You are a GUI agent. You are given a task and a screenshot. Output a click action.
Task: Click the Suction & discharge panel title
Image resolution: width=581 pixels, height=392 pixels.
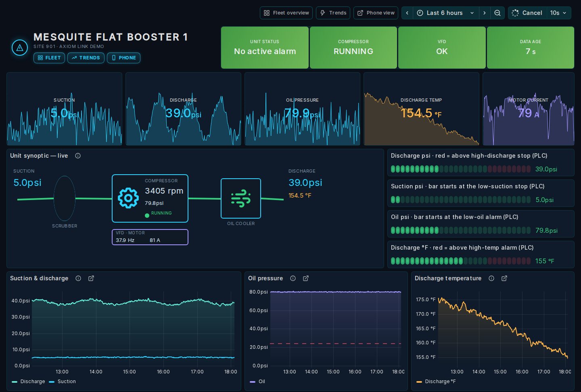[x=39, y=278]
